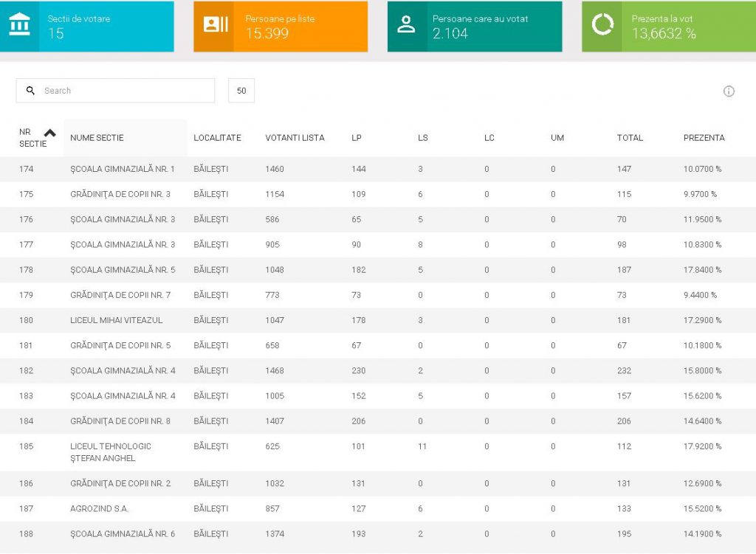Click ȘCOALA GIMNAZIALĂ NR. 1 row name

(123, 169)
